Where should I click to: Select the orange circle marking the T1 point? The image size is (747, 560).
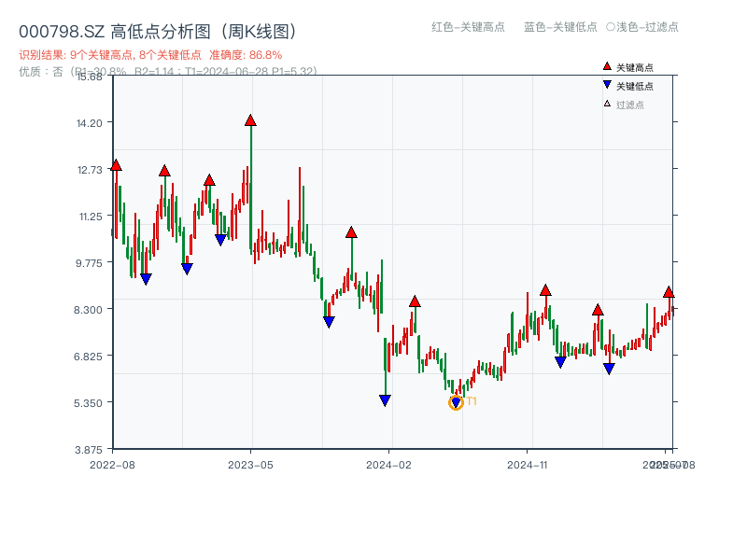[x=457, y=402]
